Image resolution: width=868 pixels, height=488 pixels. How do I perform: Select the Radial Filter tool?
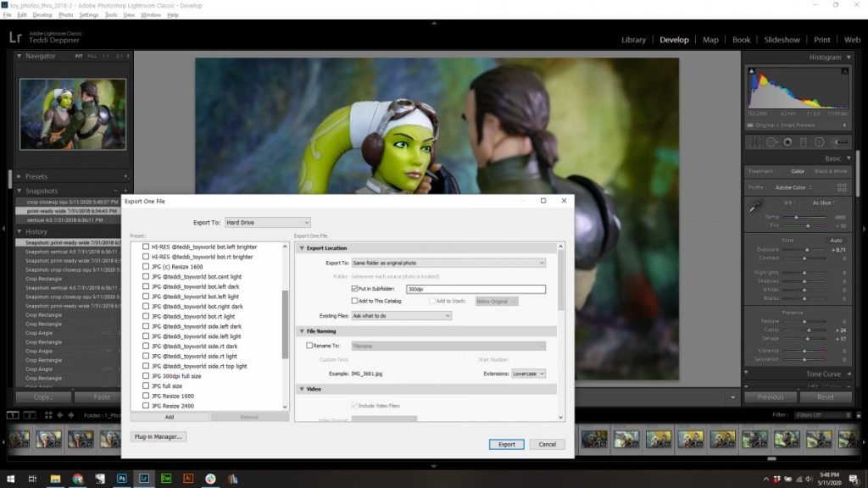click(x=820, y=142)
